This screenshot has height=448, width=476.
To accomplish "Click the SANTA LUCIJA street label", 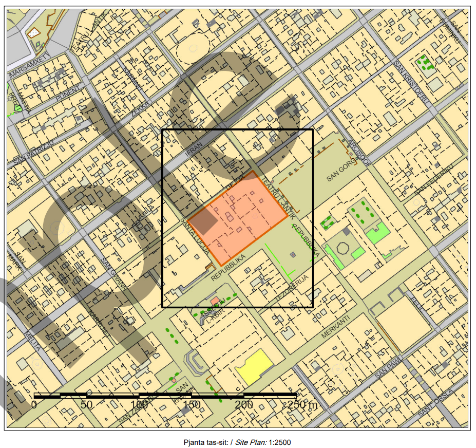I will [x=195, y=236].
